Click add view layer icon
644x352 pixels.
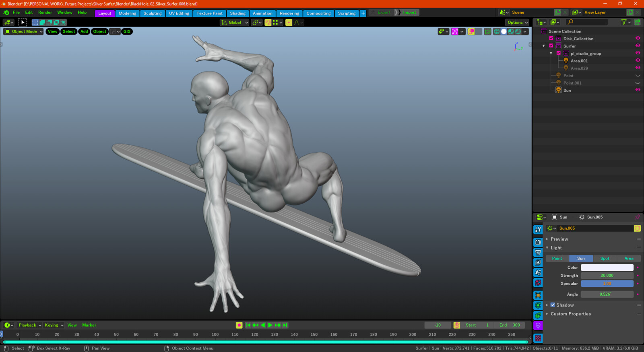click(630, 12)
